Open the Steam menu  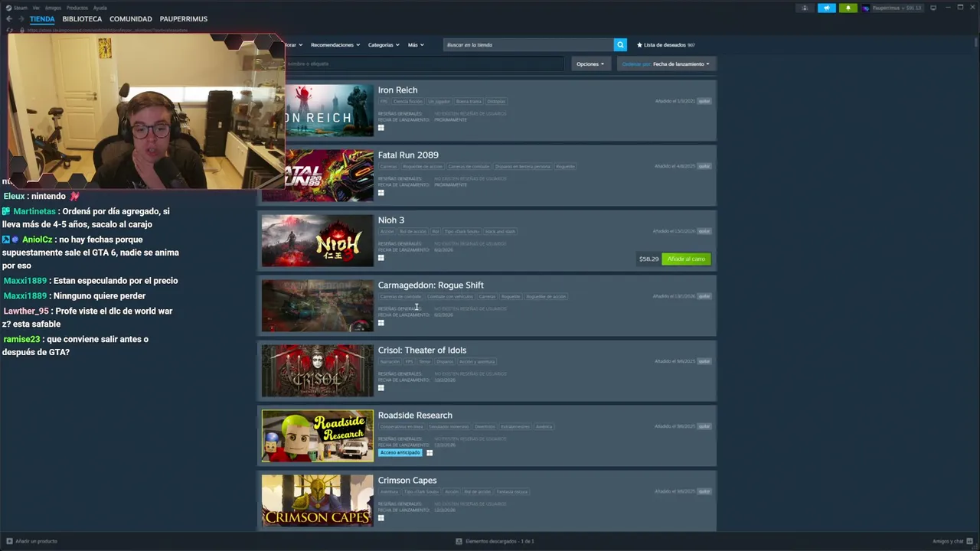20,8
